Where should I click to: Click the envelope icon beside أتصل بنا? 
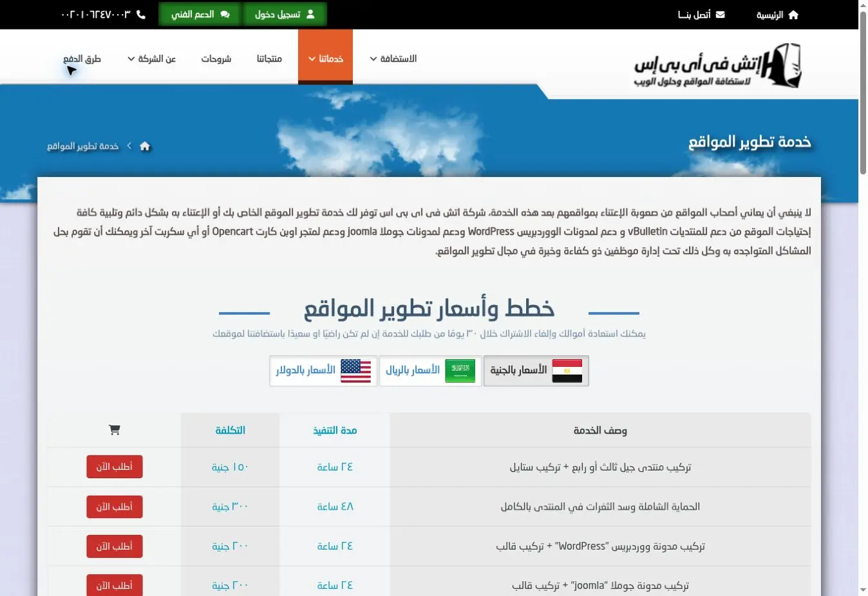click(x=720, y=14)
